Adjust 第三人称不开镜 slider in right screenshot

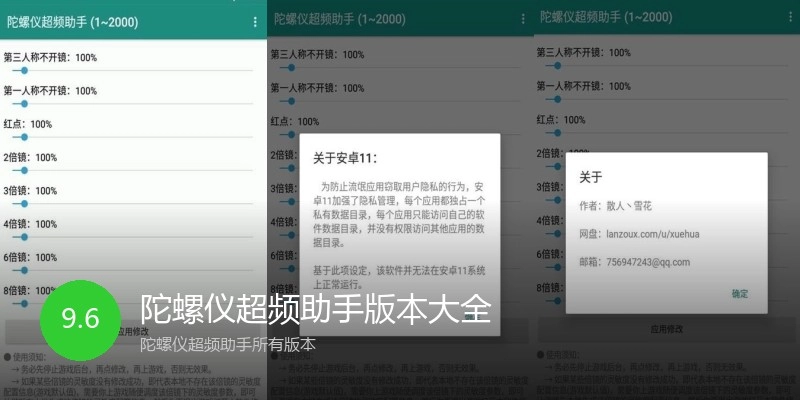click(666, 65)
